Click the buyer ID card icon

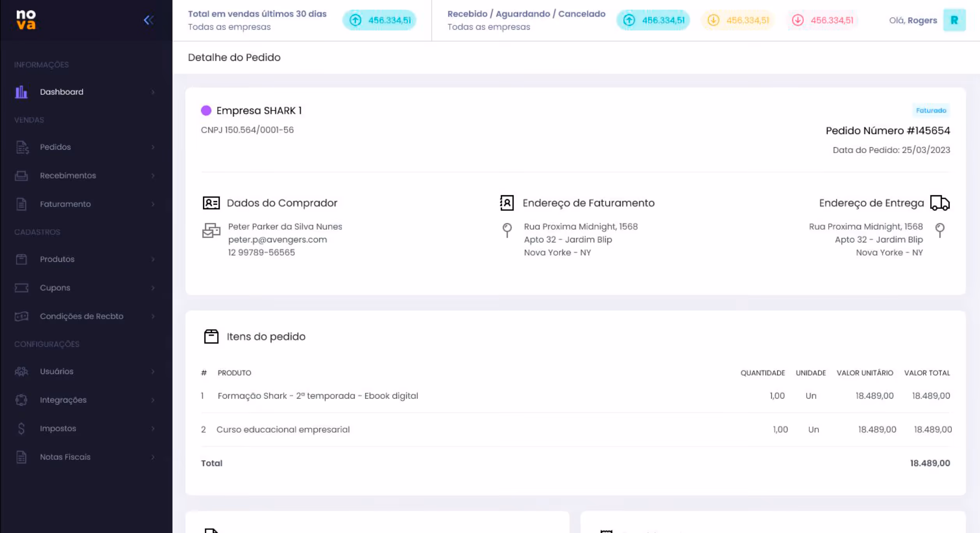(x=211, y=203)
